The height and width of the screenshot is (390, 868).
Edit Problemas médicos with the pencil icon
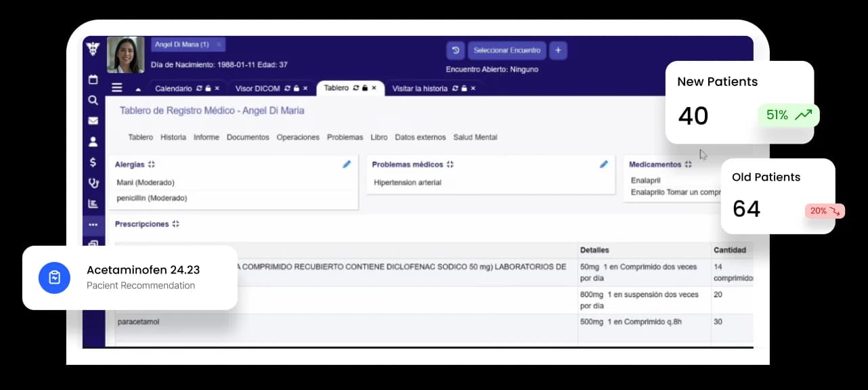tap(603, 164)
